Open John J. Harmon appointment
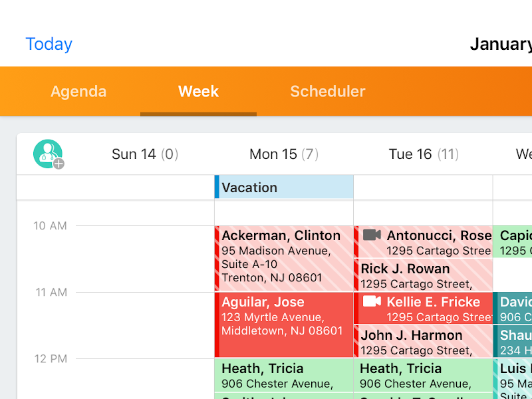The image size is (532, 399). 424,342
